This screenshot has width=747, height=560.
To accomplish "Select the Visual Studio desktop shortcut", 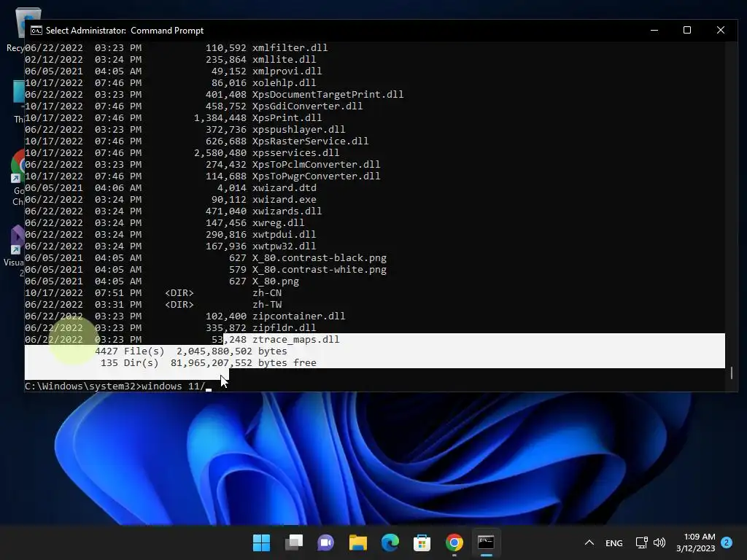I will 13,250.
